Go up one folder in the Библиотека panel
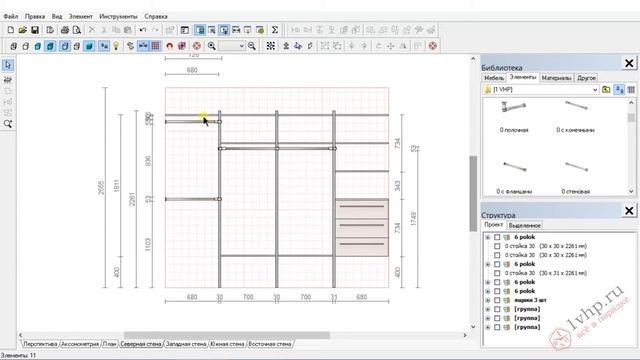The height and width of the screenshot is (360, 640). [x=606, y=89]
